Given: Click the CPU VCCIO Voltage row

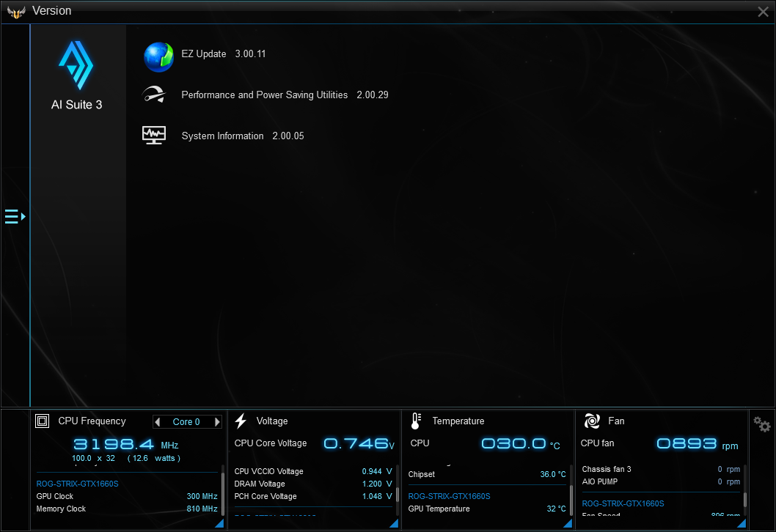Looking at the screenshot, I should click(312, 471).
